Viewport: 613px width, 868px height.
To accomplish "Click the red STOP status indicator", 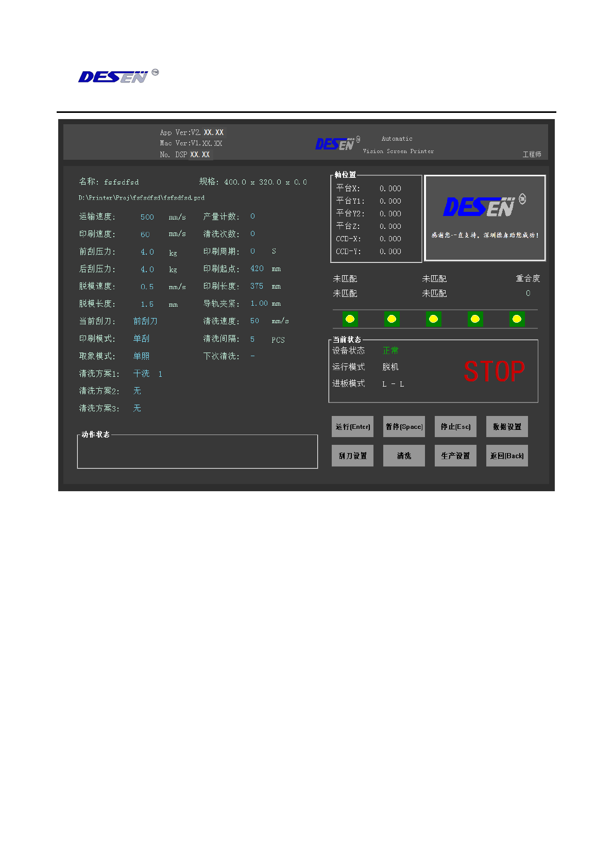I will pos(494,371).
